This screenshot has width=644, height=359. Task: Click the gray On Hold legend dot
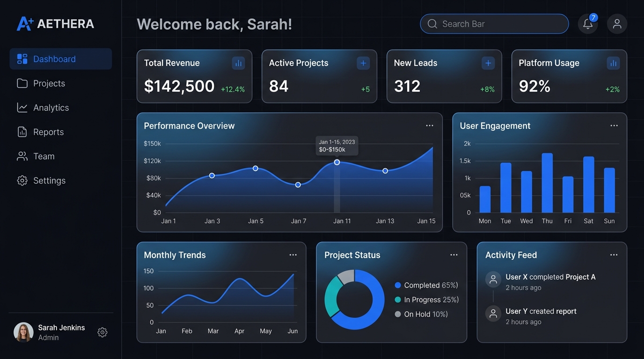[x=398, y=314]
